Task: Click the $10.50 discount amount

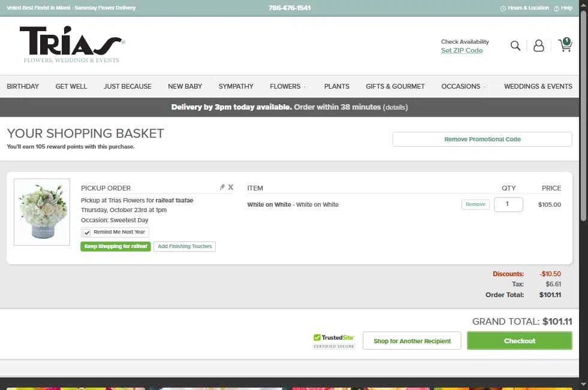Action: coord(550,274)
